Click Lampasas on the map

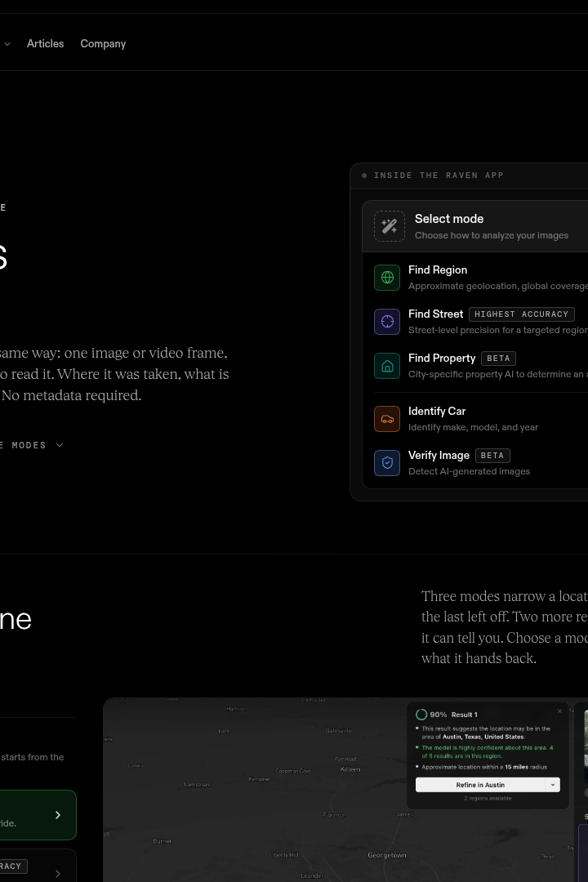tap(196, 784)
